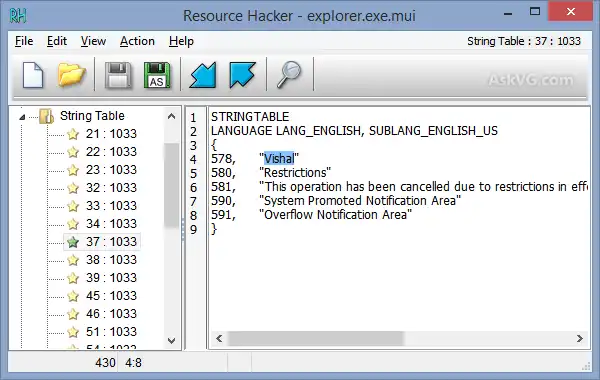The image size is (600, 380).
Task: Click the blue arrow pointing down-left
Action: pyautogui.click(x=203, y=75)
